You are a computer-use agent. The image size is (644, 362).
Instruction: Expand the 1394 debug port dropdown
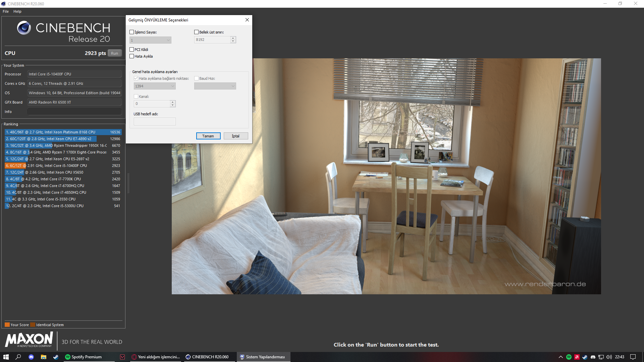(x=155, y=86)
